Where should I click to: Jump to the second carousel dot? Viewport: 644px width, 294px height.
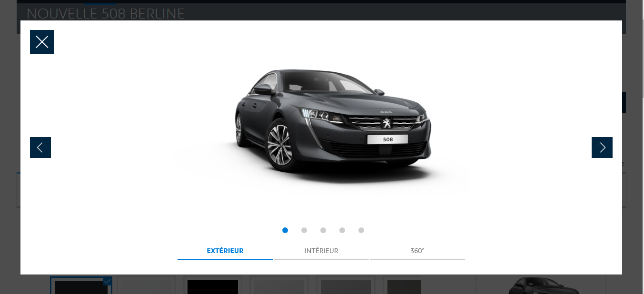(304, 230)
